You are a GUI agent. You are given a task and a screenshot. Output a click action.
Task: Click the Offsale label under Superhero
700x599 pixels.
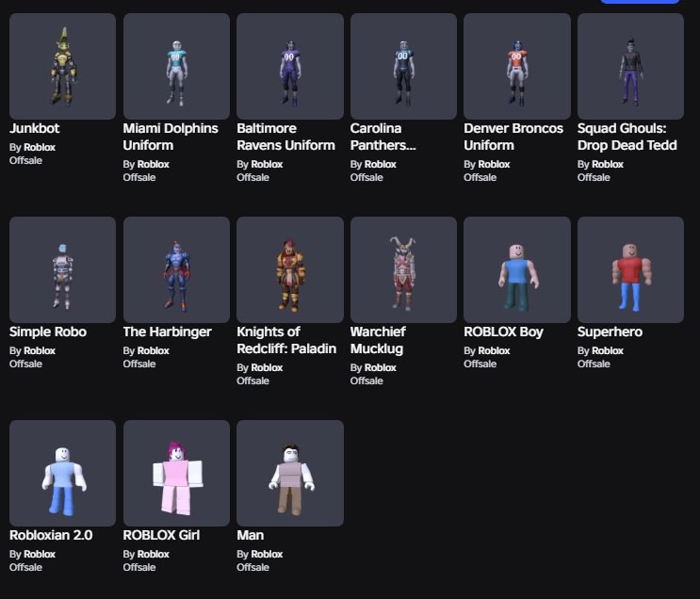(x=594, y=364)
